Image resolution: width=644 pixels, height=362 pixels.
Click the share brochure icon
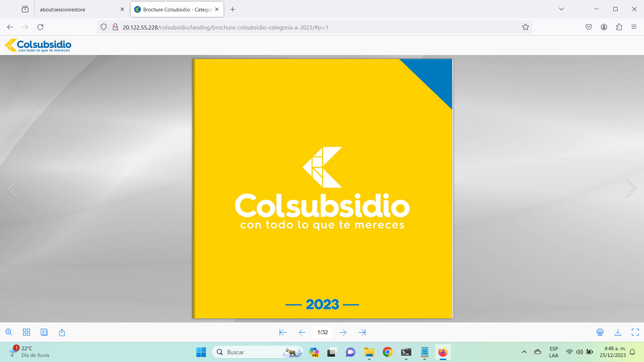[x=62, y=332]
